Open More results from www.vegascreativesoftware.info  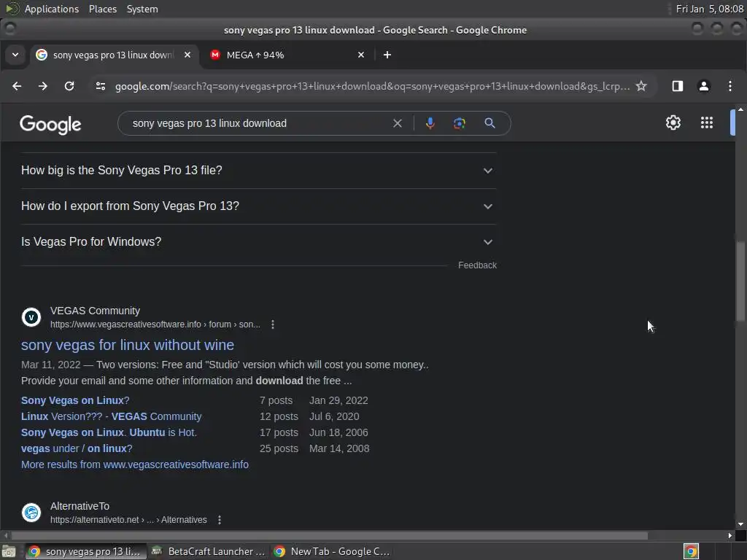point(135,464)
